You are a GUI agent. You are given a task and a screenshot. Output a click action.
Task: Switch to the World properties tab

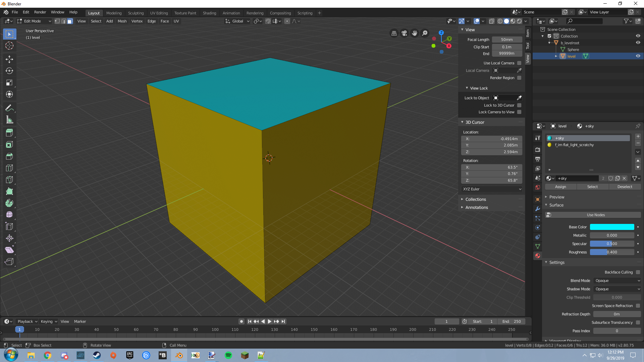click(x=537, y=187)
